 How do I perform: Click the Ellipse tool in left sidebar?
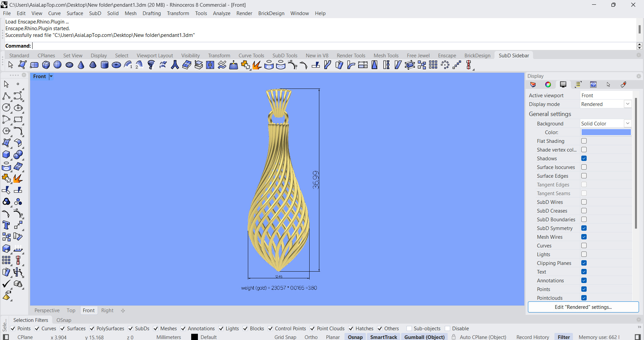(x=18, y=108)
